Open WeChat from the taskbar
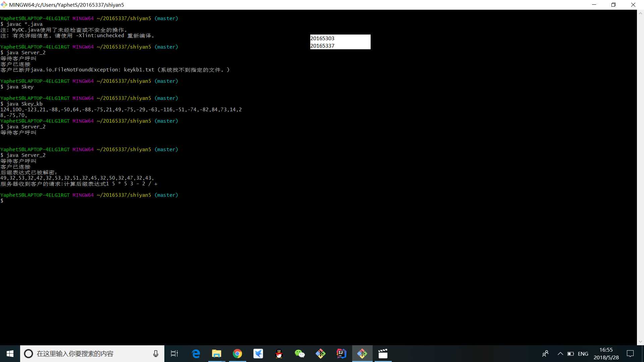The image size is (644, 362). 300,354
